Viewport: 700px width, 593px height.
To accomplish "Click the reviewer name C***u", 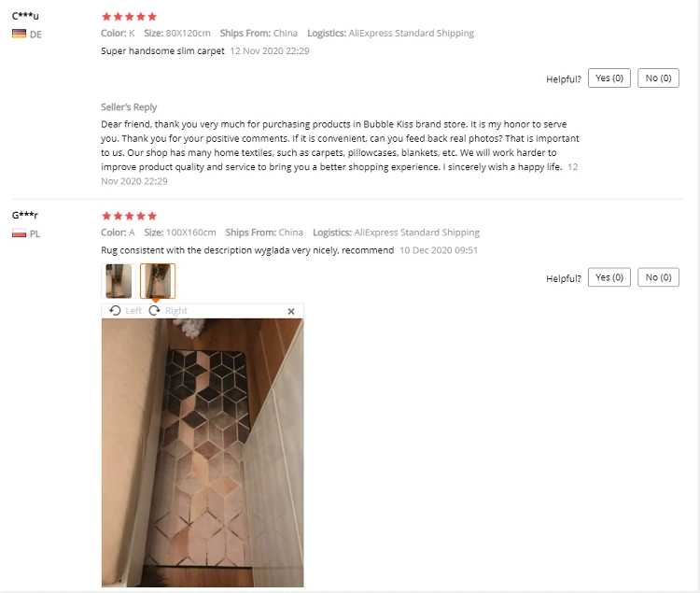I will pos(25,16).
